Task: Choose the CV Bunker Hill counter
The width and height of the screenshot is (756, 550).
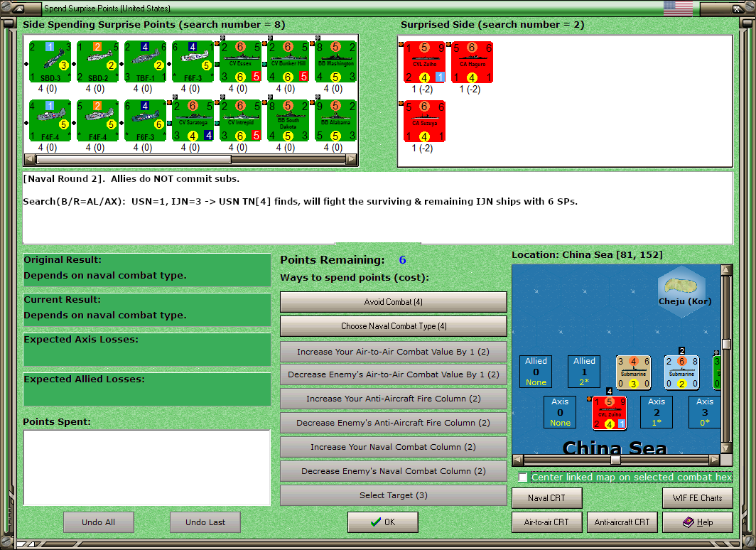Action: (x=288, y=62)
